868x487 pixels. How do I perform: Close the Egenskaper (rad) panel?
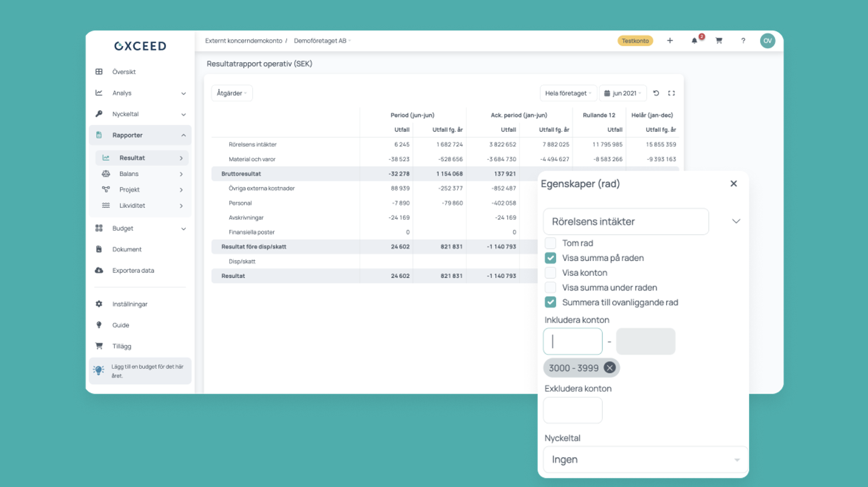pos(734,183)
